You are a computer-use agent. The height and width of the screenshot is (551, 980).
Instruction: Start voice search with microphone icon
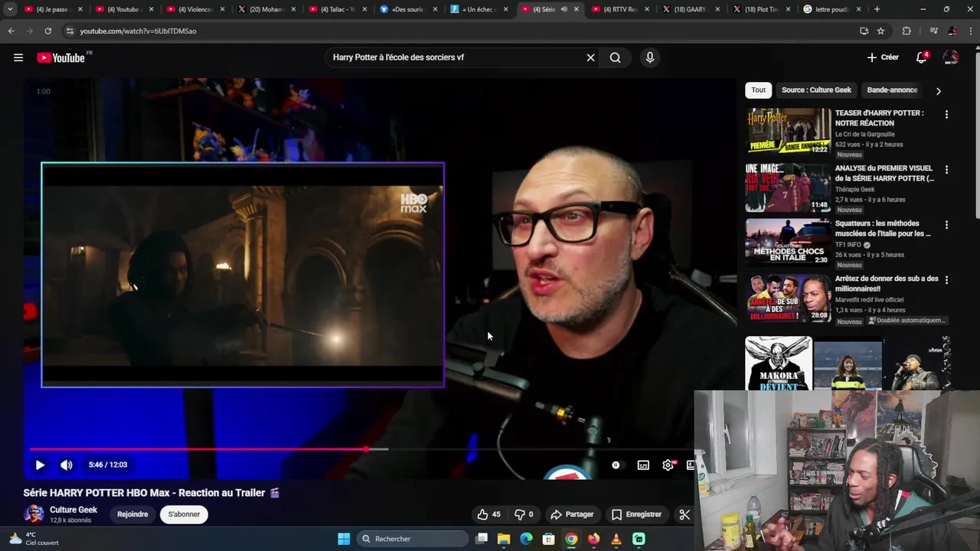[x=650, y=57]
